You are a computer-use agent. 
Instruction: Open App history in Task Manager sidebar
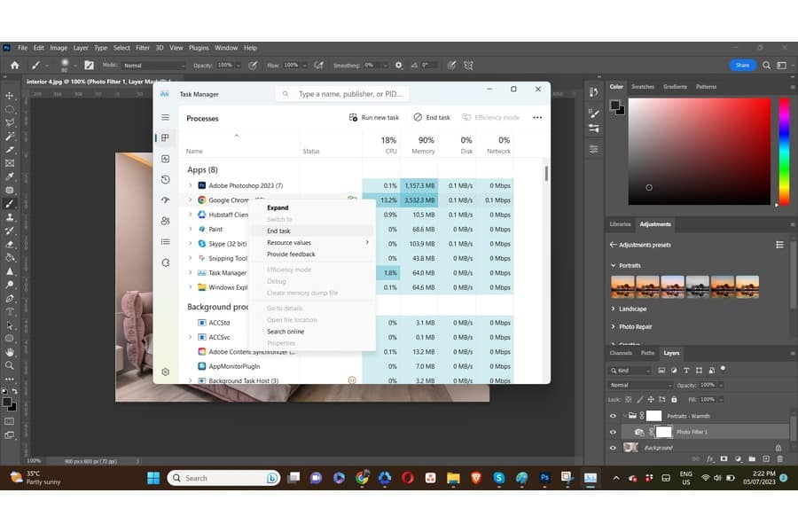[165, 179]
